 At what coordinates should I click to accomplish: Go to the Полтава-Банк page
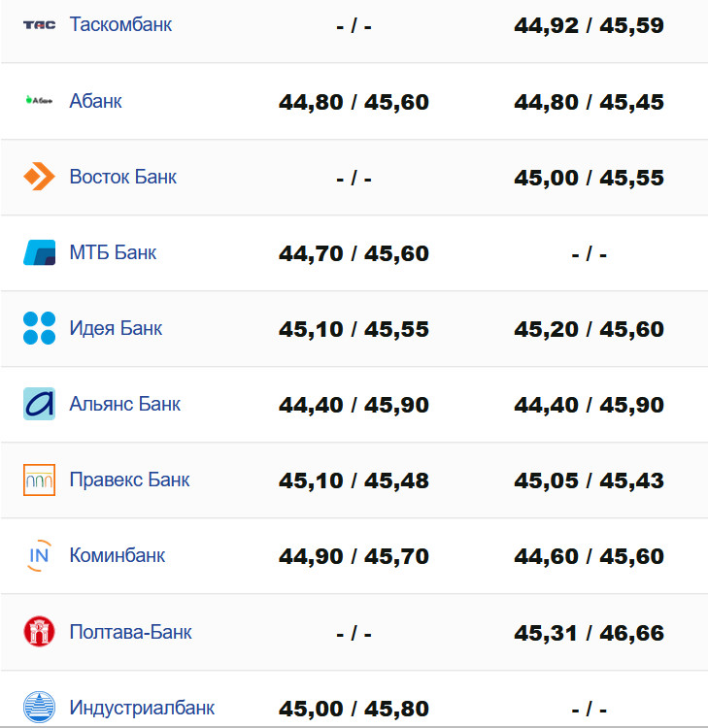pos(130,632)
